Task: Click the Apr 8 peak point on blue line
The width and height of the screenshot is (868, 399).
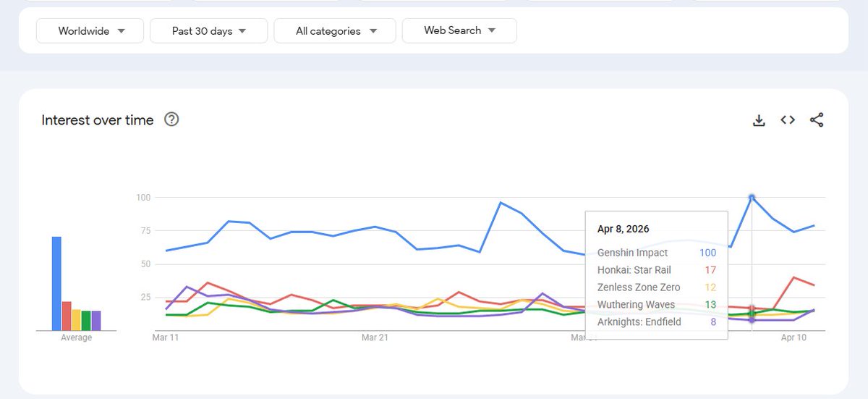Action: point(752,197)
